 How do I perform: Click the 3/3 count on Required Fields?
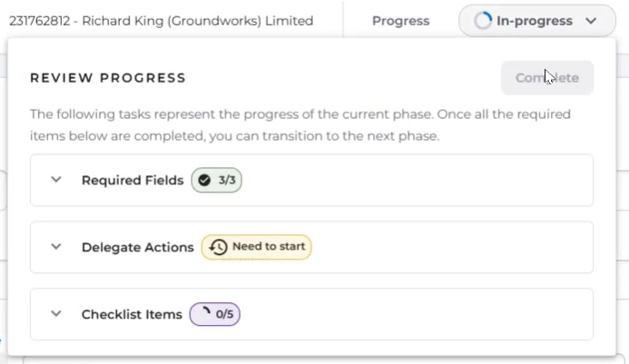[224, 180]
